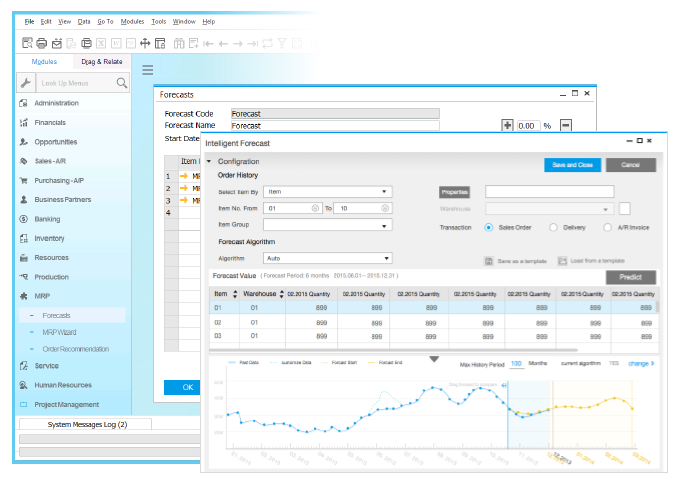Image resolution: width=685 pixels, height=488 pixels.
Task: Open the Tools menu
Action: (159, 21)
